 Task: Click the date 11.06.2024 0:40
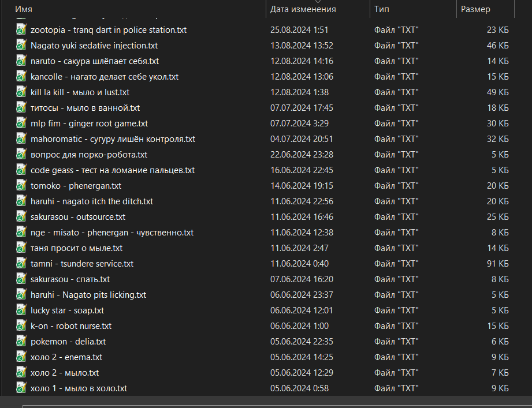click(x=299, y=264)
